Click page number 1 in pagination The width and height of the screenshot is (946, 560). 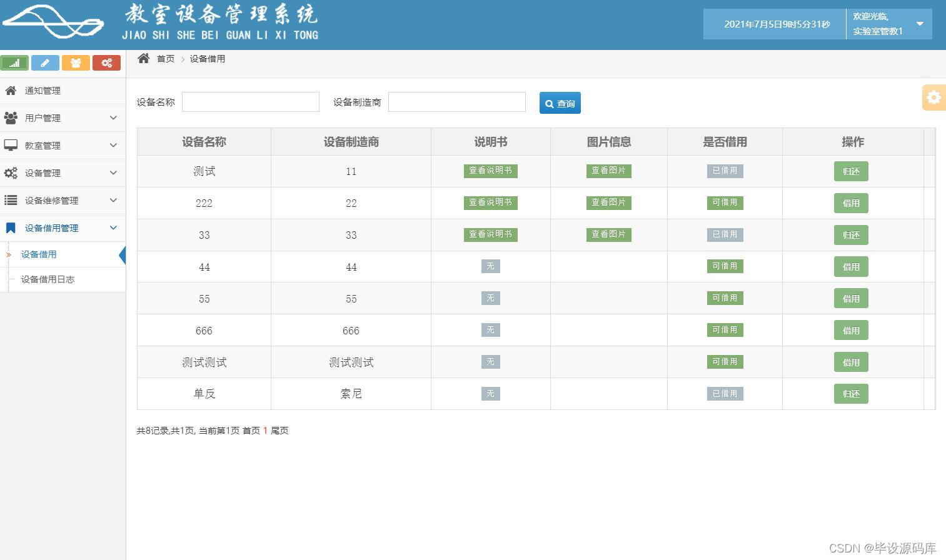coord(265,431)
